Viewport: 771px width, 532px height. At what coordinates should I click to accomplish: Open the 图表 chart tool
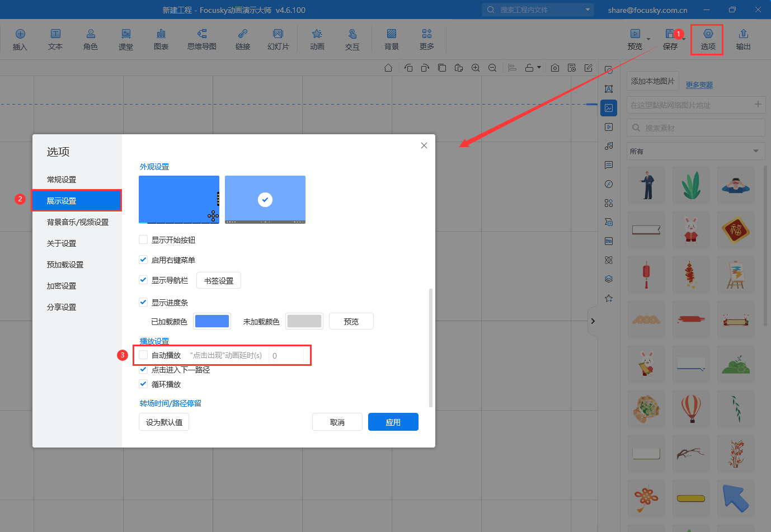click(x=161, y=39)
